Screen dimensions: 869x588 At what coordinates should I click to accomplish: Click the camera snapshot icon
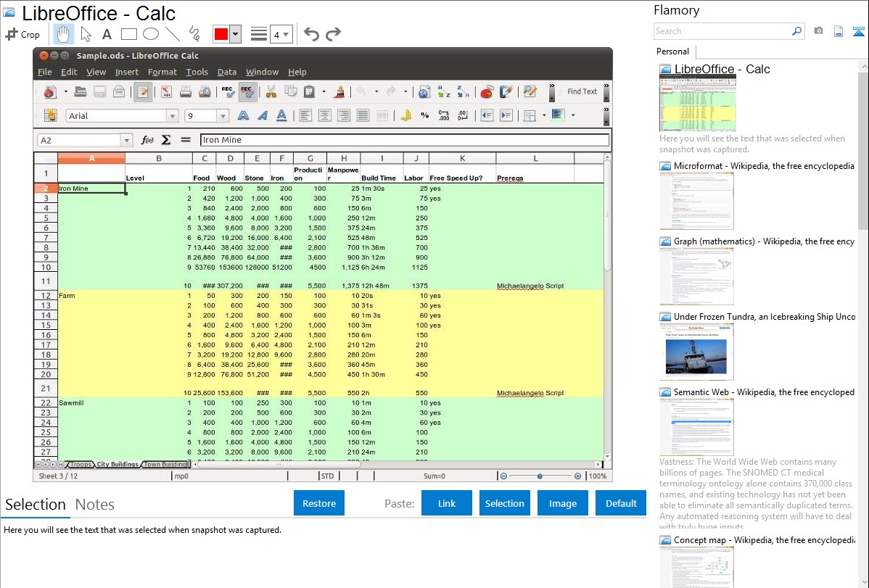(818, 31)
